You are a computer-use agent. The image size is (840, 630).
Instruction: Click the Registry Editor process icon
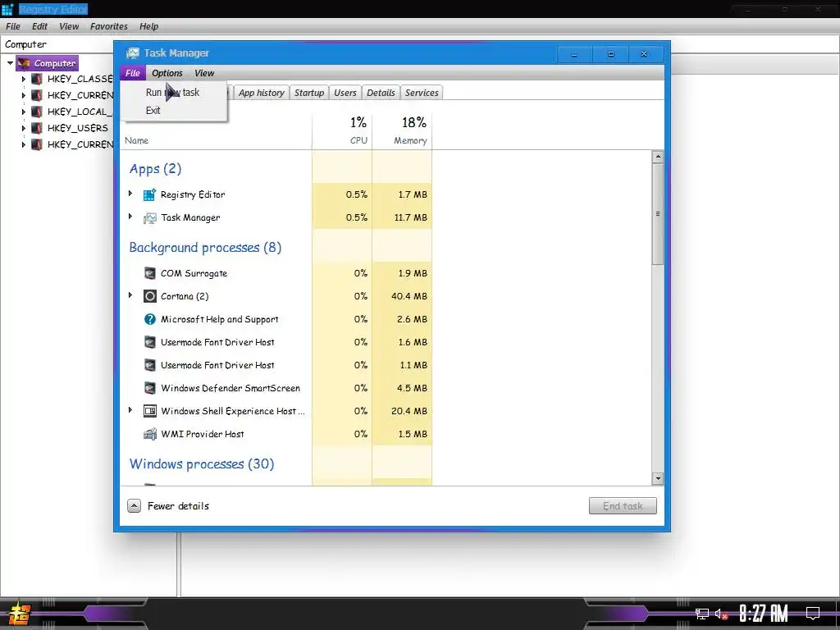tap(149, 194)
